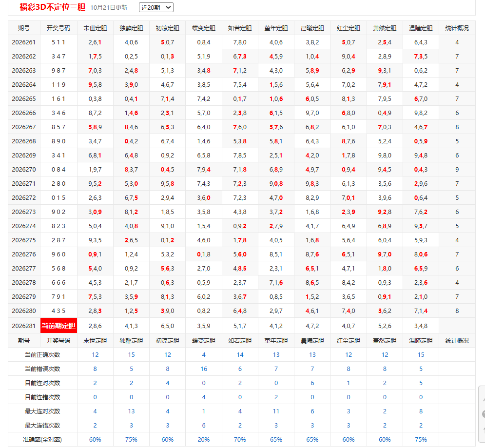Click the 统计概况 header in top row
Viewport: 485px width, 448px height.
(x=457, y=28)
